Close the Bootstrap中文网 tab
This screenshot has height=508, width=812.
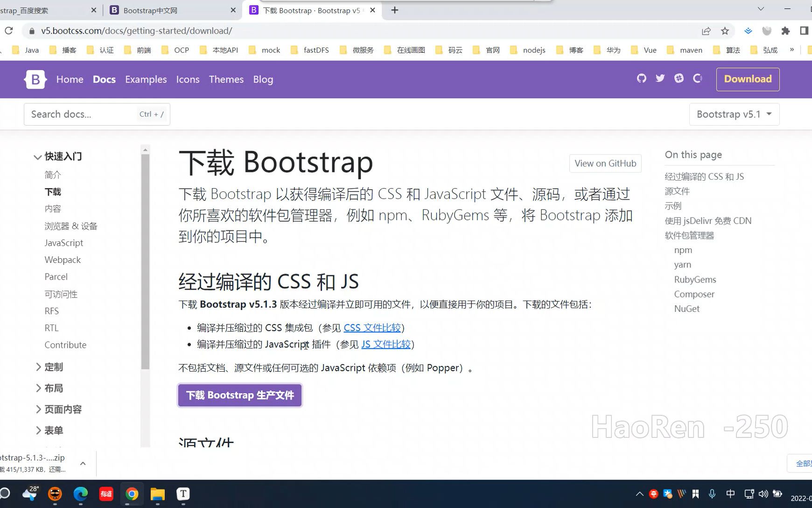233,10
